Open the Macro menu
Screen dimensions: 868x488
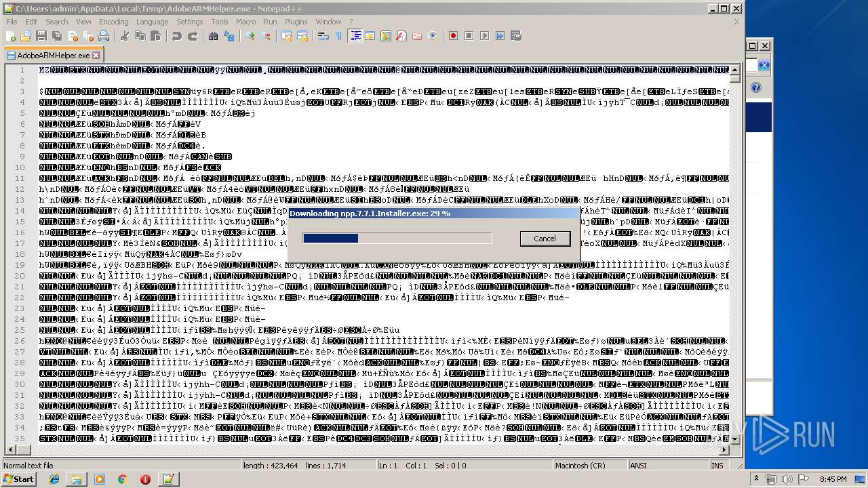click(x=245, y=22)
